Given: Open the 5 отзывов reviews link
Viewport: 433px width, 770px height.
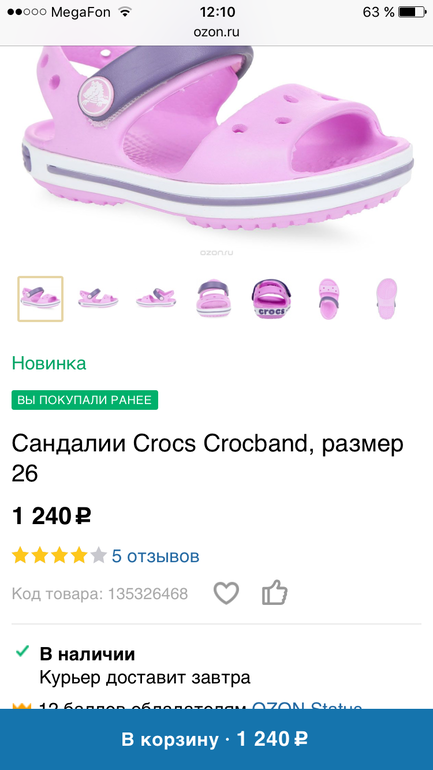Looking at the screenshot, I should click(x=156, y=556).
